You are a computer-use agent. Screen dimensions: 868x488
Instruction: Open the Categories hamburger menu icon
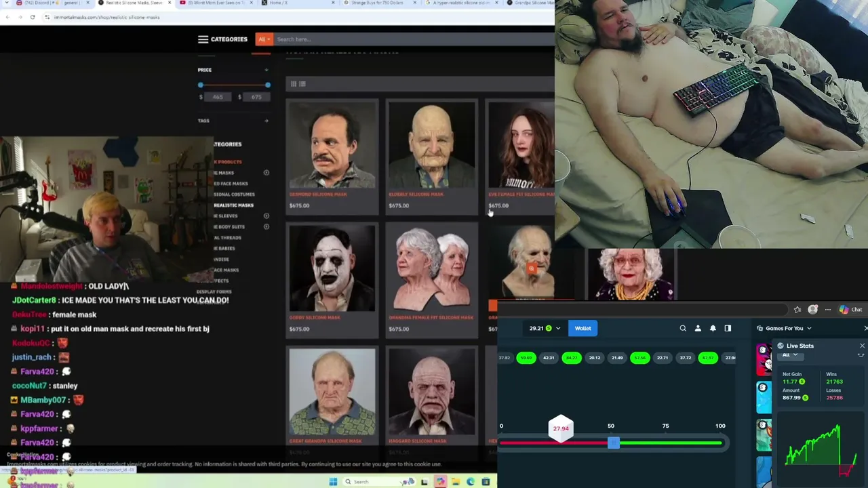click(x=203, y=39)
